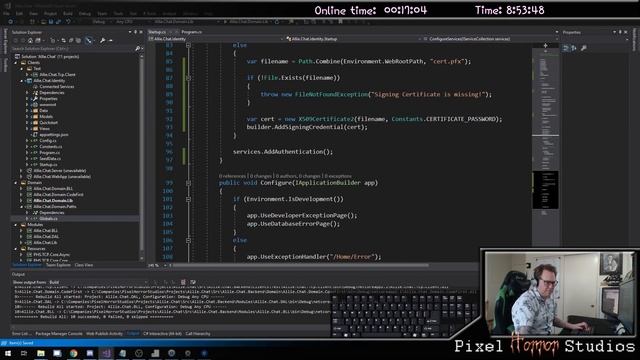Select the Startup.cs editor tab

tap(157, 32)
